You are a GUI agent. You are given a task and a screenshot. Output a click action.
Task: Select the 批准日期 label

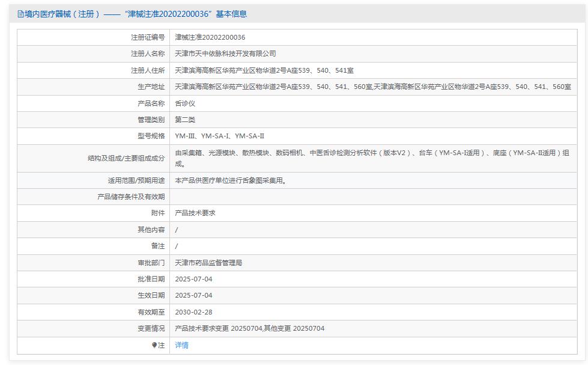click(x=151, y=279)
